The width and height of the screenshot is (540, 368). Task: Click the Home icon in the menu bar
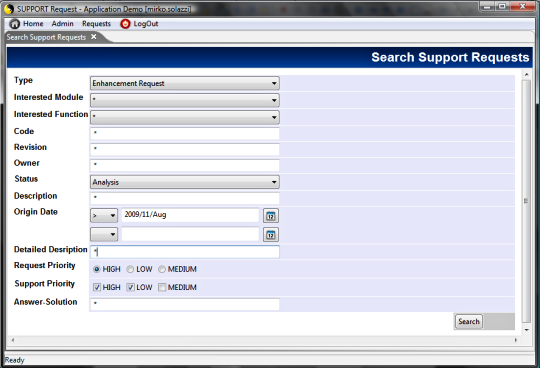(x=14, y=24)
